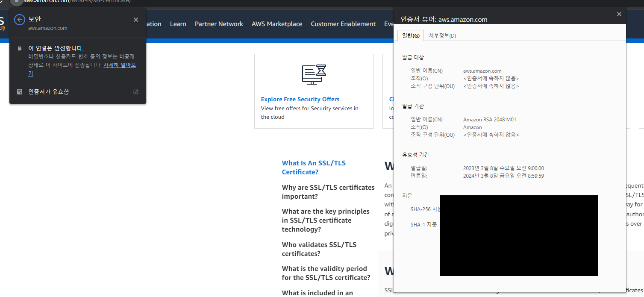Click the 유효성 기간 section heading
Screen dimensions: 644x297
point(415,155)
